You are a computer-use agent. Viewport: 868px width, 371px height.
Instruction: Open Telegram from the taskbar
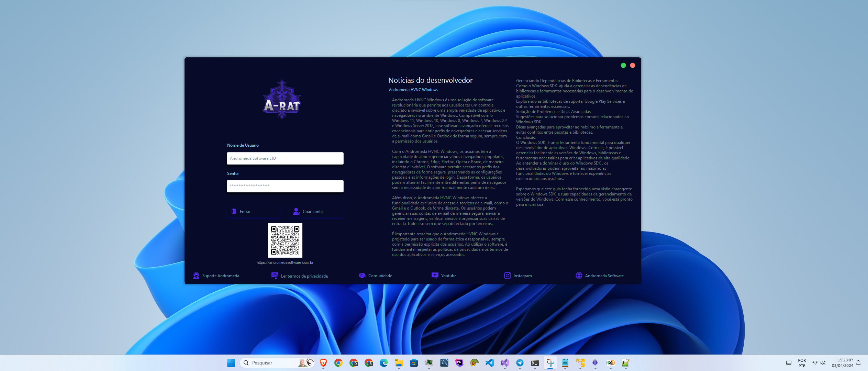(x=520, y=363)
